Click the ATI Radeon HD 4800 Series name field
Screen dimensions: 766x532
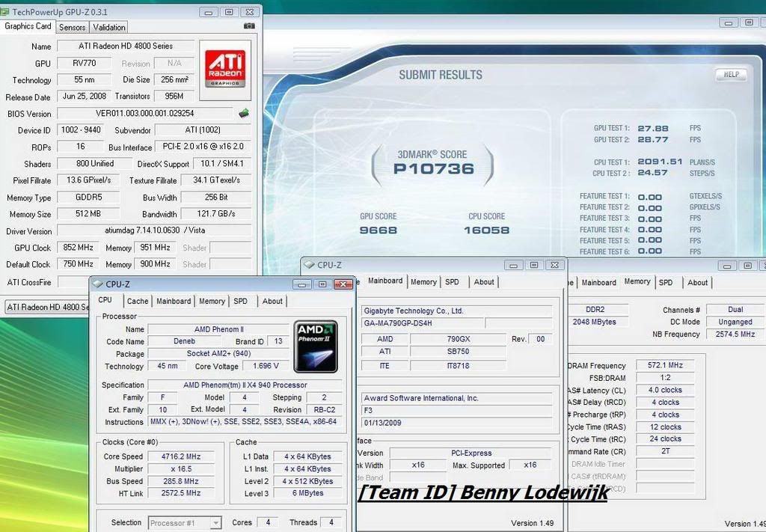click(x=126, y=46)
